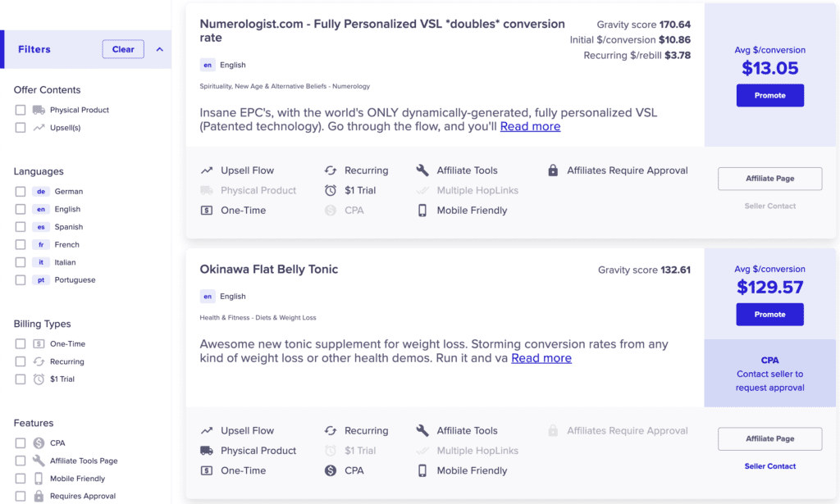Click the Italian 'it' language badge
The width and height of the screenshot is (840, 504).
[x=41, y=262]
